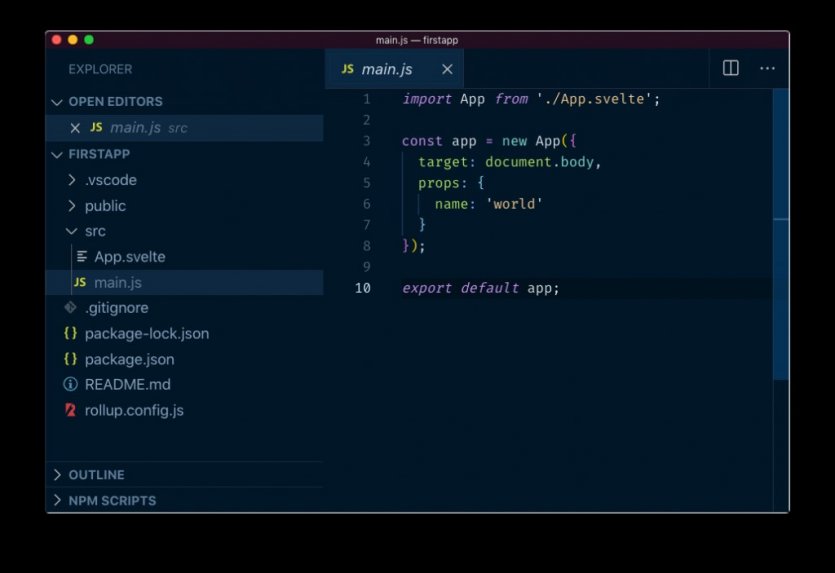Screen dimensions: 835x573
Task: Click the .gitignore file icon
Action: coord(70,308)
